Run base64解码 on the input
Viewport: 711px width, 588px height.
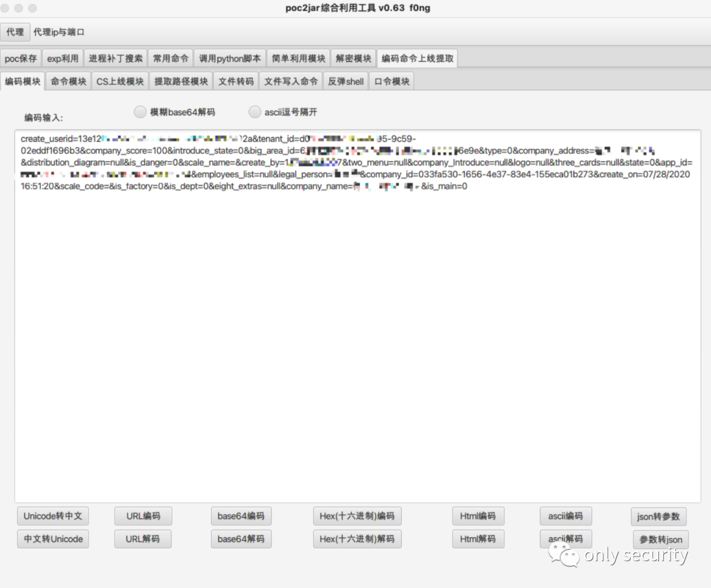pyautogui.click(x=241, y=539)
